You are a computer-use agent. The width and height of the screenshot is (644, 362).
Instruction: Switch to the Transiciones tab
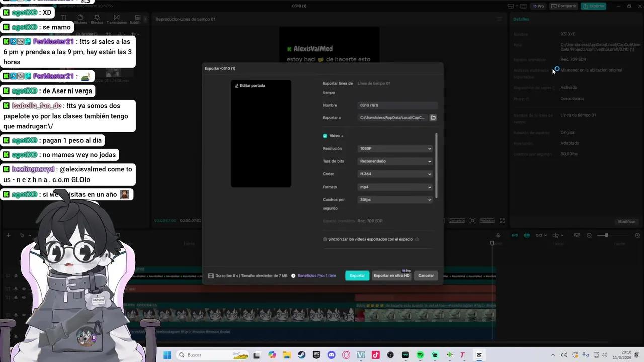click(x=117, y=20)
